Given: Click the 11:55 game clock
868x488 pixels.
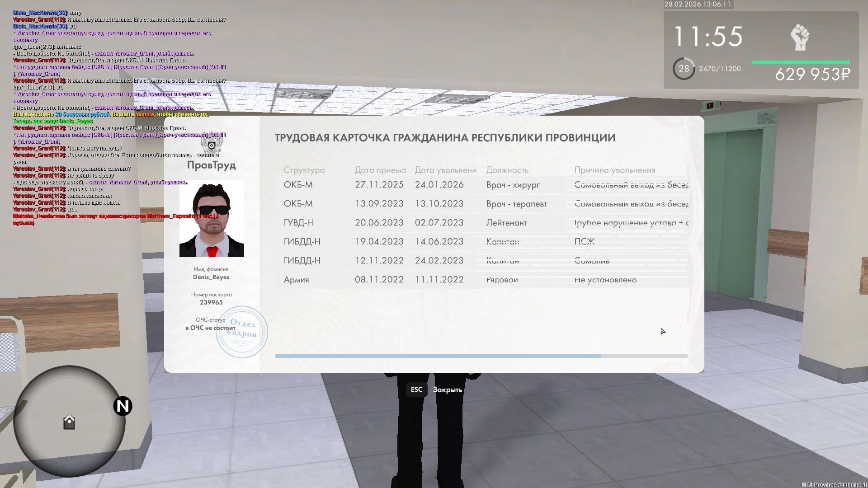Looking at the screenshot, I should click(708, 37).
